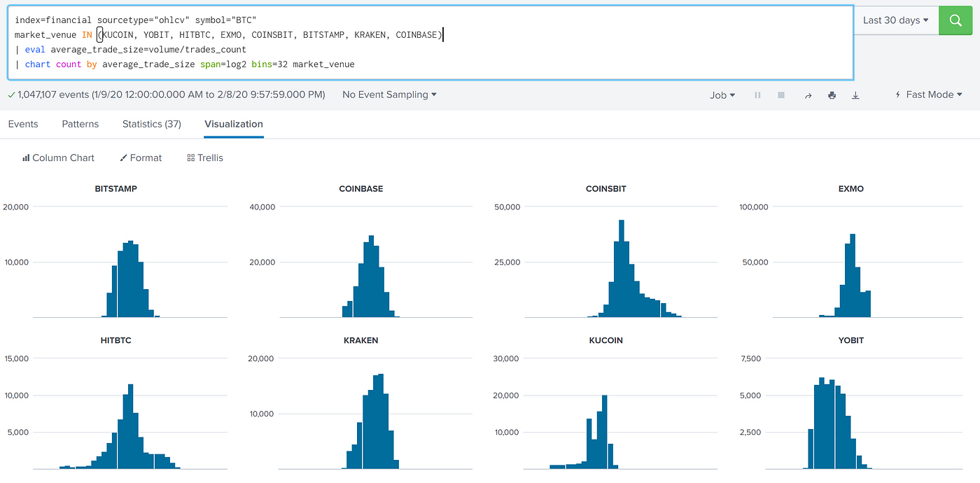Click the KUCOIN chart title
980x483 pixels.
(x=606, y=341)
